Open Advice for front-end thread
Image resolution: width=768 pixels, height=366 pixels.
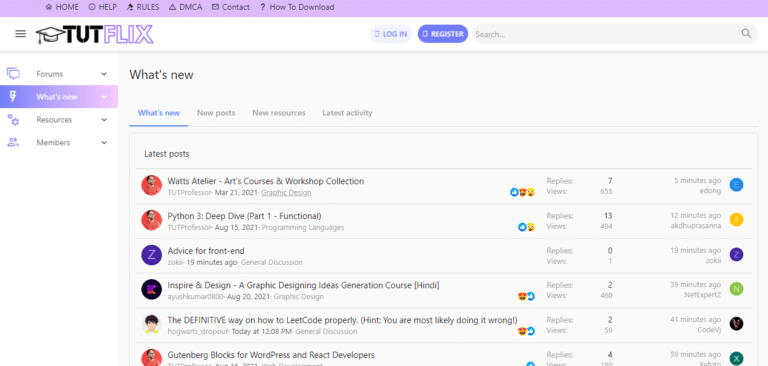206,251
